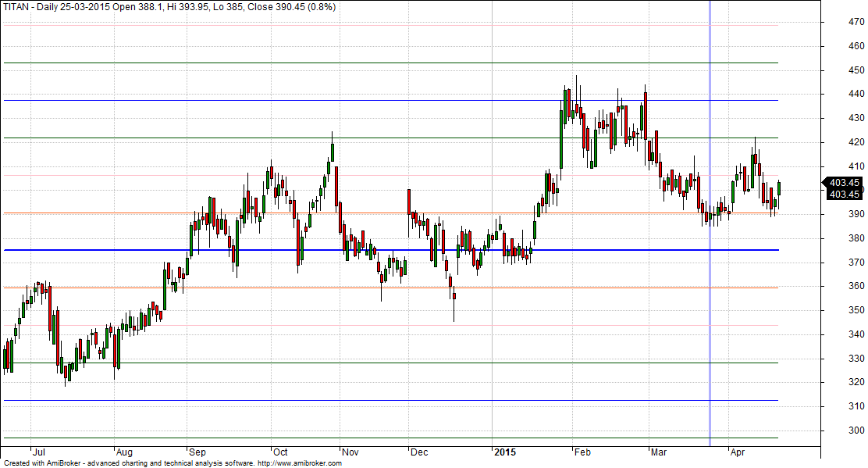
Task: Select the Apr month axis label
Action: (737, 452)
